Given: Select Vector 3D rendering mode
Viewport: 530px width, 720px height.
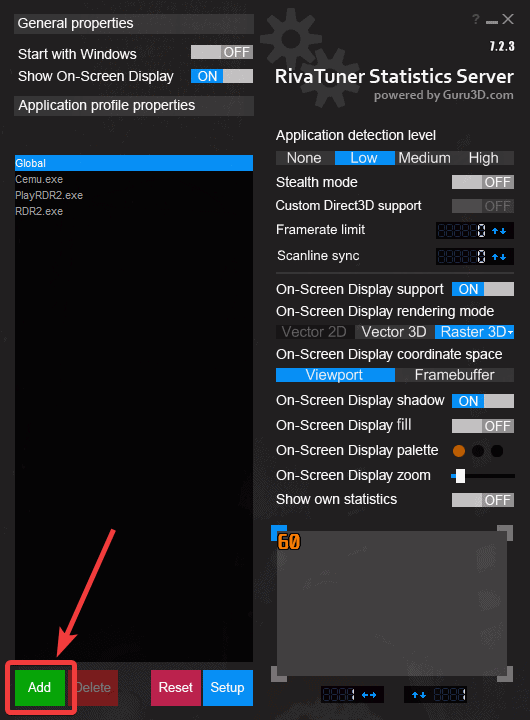Looking at the screenshot, I should point(395,332).
